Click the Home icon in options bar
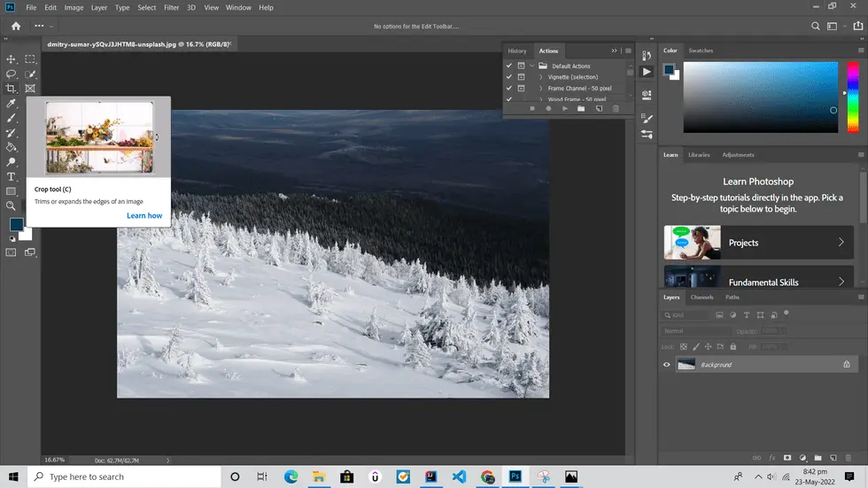Screen dimensions: 868x488 pos(16,26)
